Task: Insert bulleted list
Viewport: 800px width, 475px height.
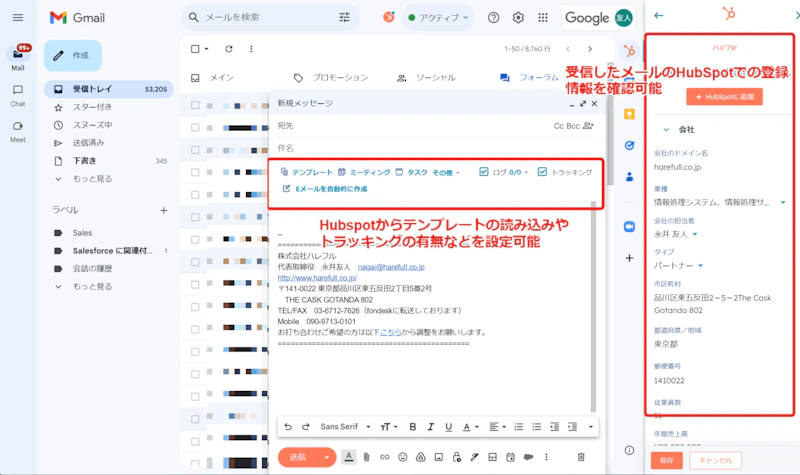Action: pyautogui.click(x=536, y=427)
